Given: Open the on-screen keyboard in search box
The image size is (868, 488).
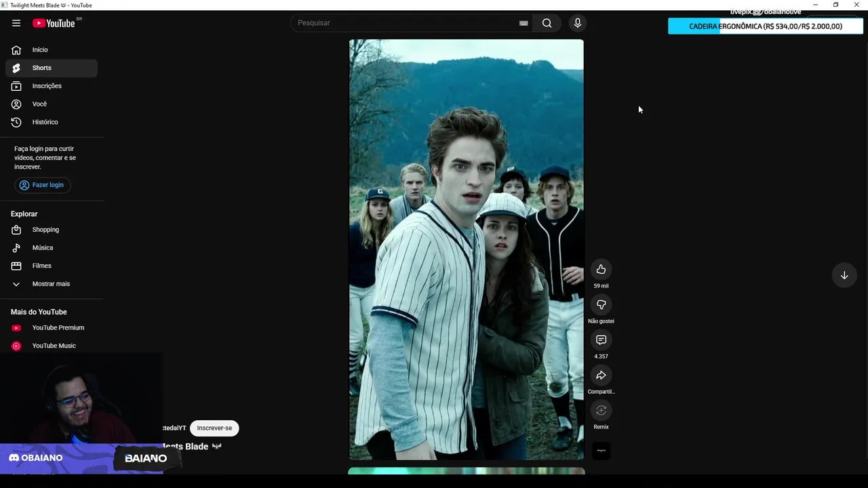Looking at the screenshot, I should pos(524,23).
